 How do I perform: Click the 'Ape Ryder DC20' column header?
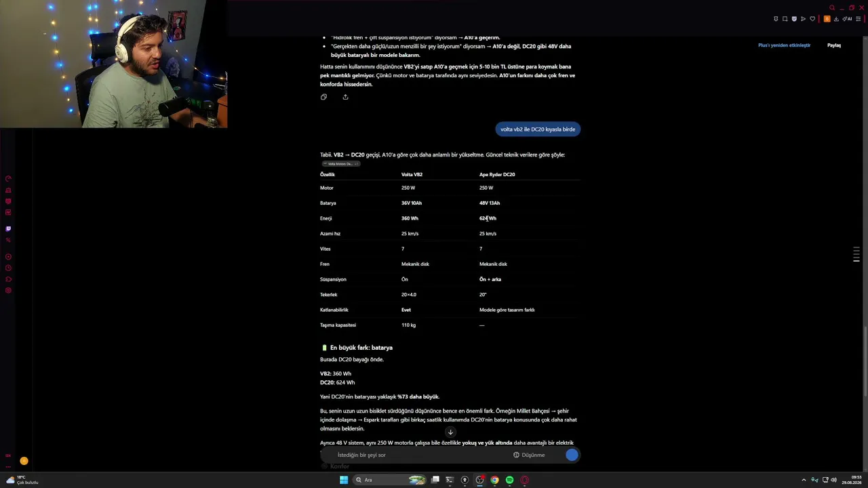(497, 175)
